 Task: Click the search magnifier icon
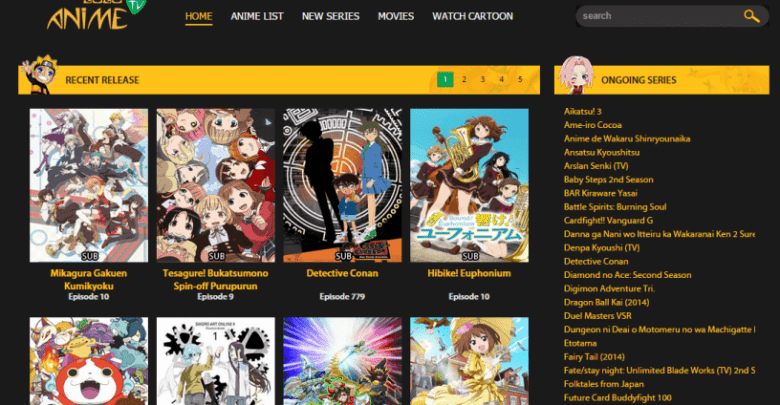point(751,16)
